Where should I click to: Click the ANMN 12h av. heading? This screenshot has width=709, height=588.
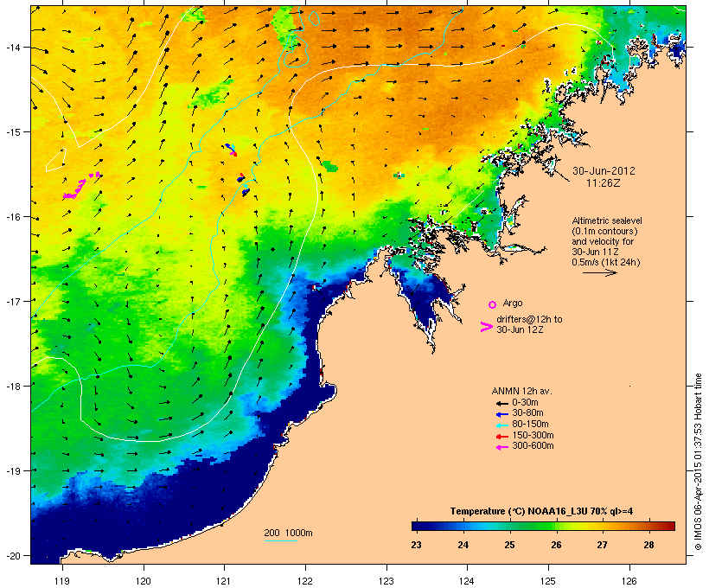[521, 391]
